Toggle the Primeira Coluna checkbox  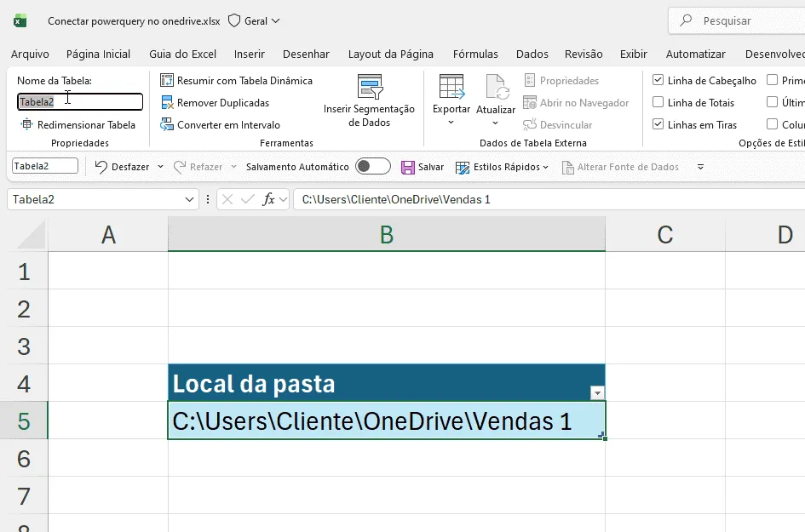(772, 80)
